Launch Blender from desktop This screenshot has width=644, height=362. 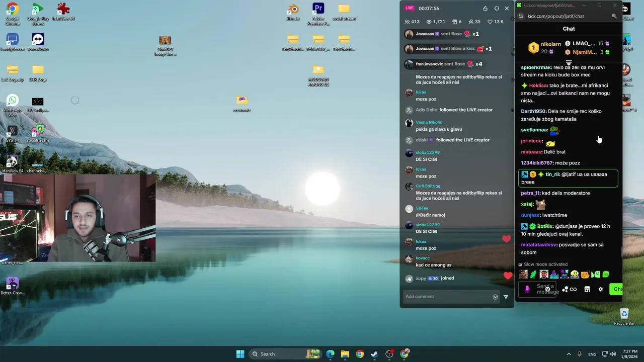coord(293,12)
